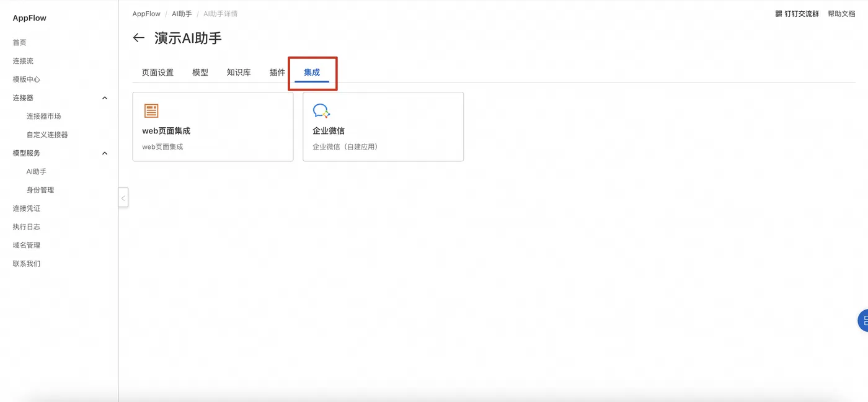
Task: Switch to the 插件 tab
Action: [x=277, y=73]
